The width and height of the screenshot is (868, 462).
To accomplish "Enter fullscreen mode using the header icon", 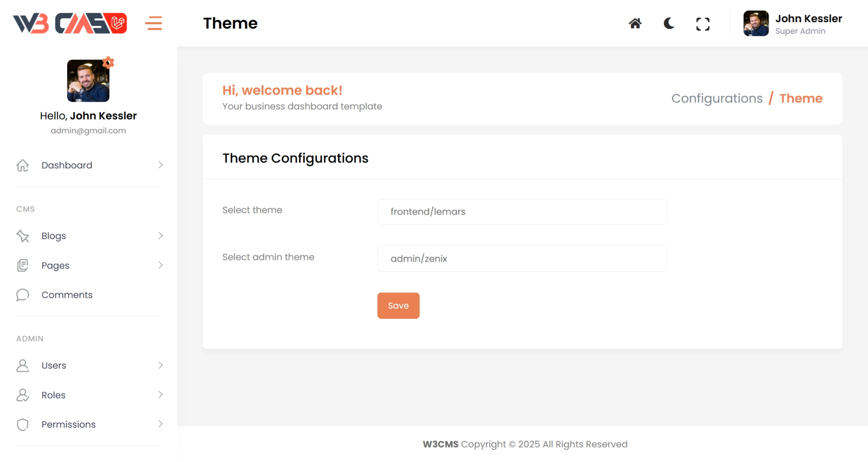I will coord(703,24).
